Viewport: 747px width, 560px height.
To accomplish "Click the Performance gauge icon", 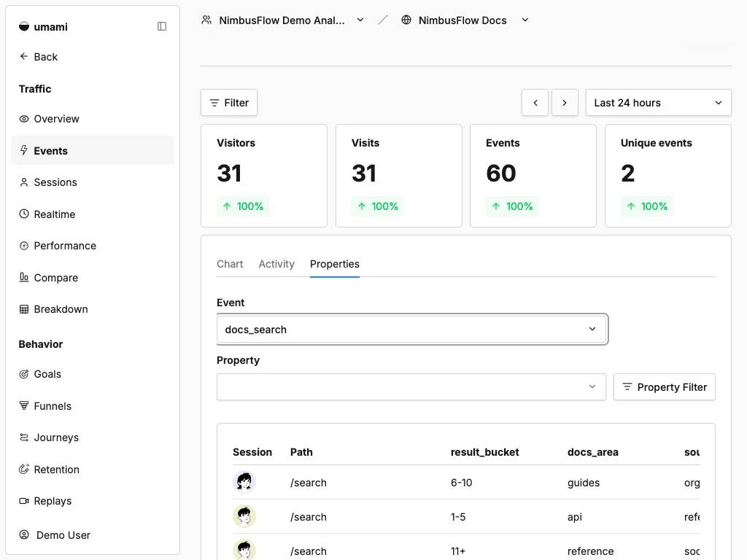I will point(24,246).
